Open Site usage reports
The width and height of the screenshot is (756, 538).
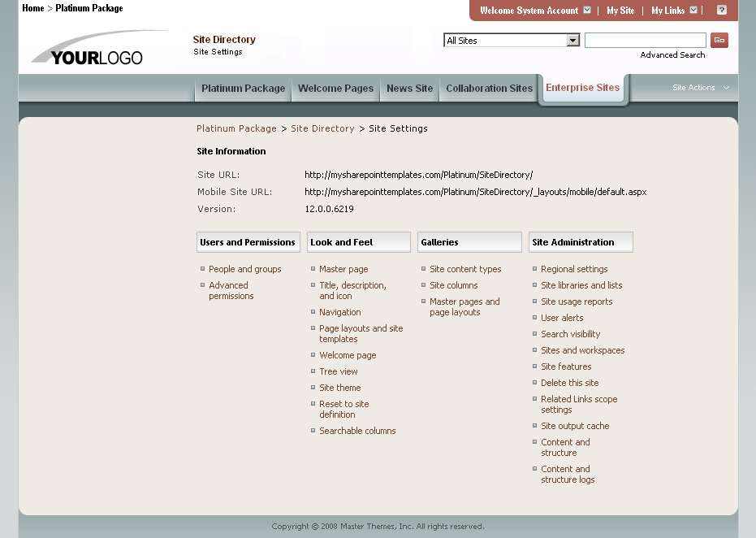pyautogui.click(x=577, y=302)
